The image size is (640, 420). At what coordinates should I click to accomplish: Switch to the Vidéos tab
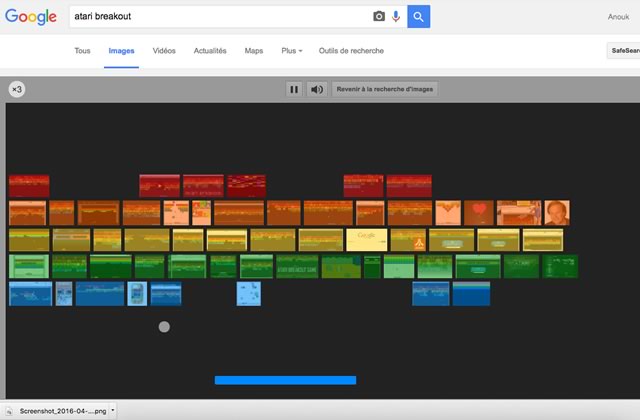click(x=164, y=51)
